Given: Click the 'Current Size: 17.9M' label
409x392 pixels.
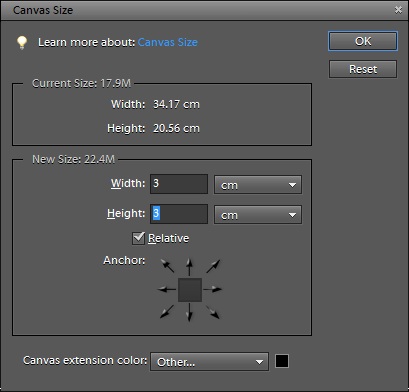Looking at the screenshot, I should pyautogui.click(x=81, y=83).
